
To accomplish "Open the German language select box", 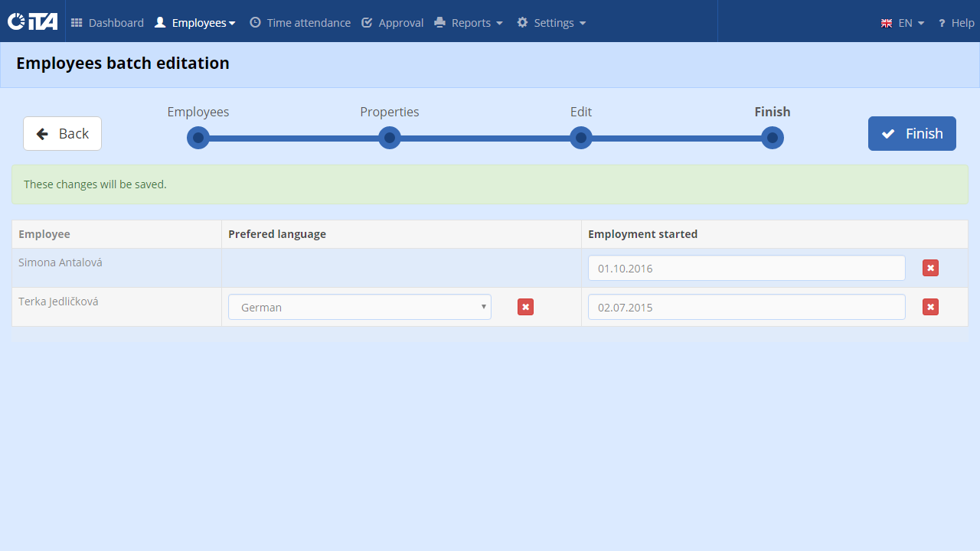I will click(360, 307).
